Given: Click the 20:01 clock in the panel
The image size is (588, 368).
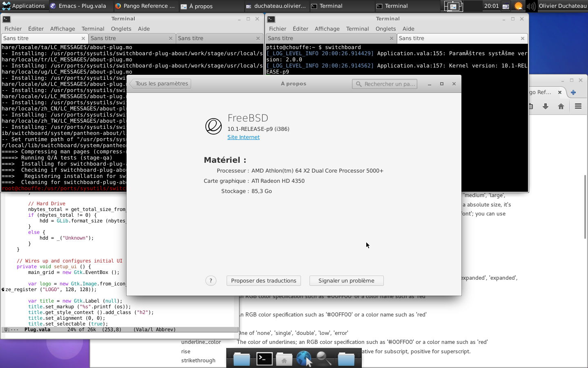Looking at the screenshot, I should pos(491,6).
